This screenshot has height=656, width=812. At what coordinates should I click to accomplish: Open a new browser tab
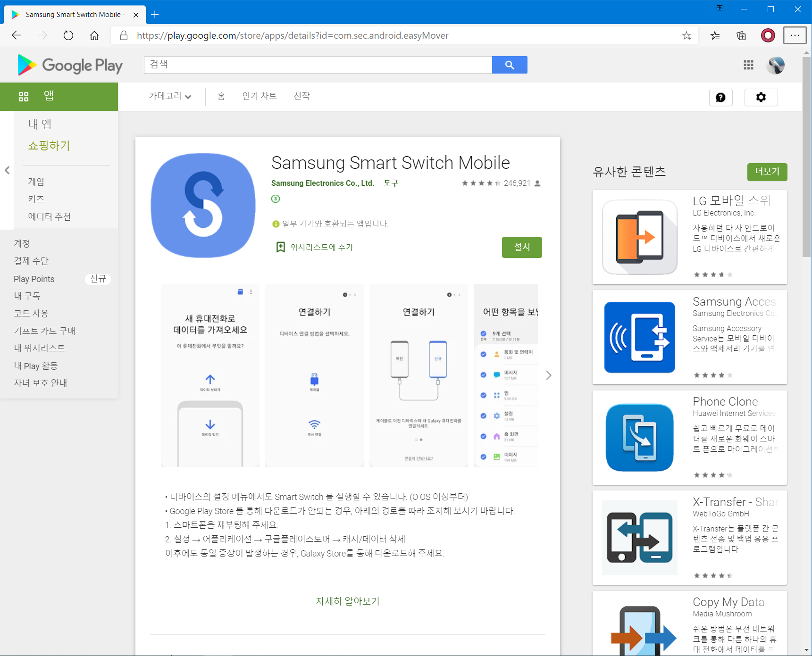click(x=155, y=15)
